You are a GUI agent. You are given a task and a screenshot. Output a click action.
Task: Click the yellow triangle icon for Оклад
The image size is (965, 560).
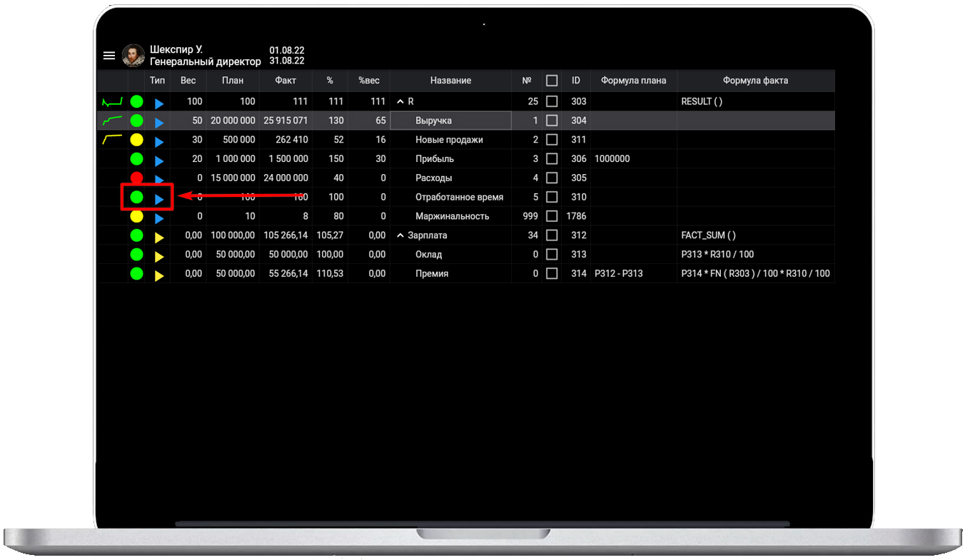159,256
